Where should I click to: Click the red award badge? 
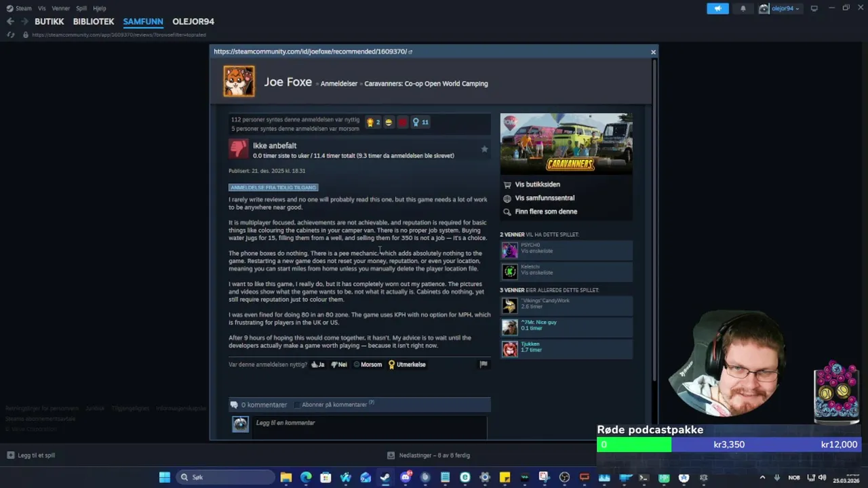(x=402, y=122)
